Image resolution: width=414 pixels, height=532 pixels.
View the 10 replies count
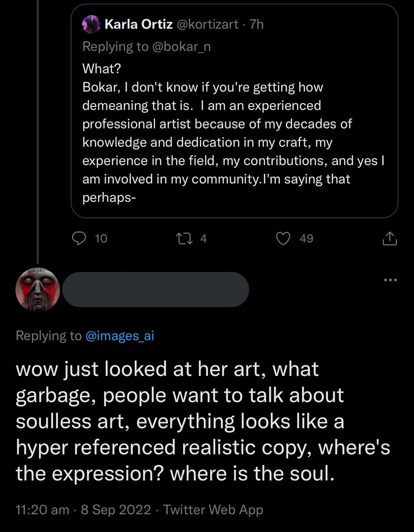(x=102, y=239)
